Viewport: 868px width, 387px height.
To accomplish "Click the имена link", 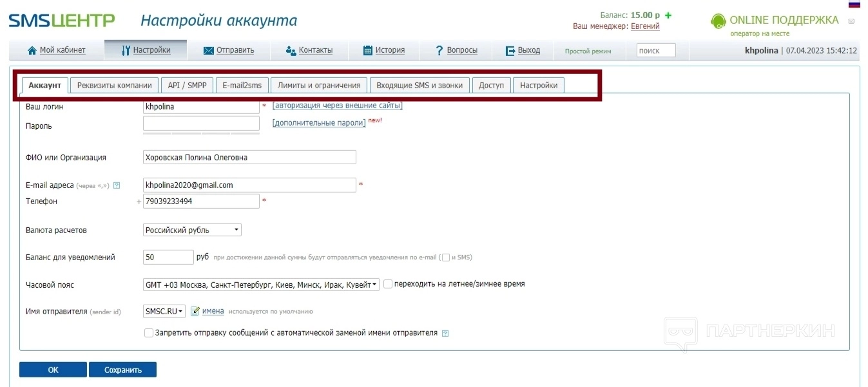I will tap(213, 311).
